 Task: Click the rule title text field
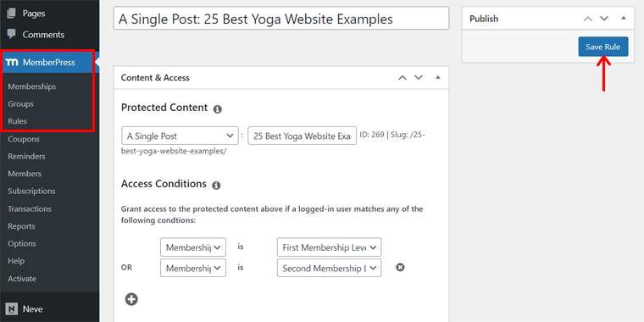pyautogui.click(x=281, y=18)
